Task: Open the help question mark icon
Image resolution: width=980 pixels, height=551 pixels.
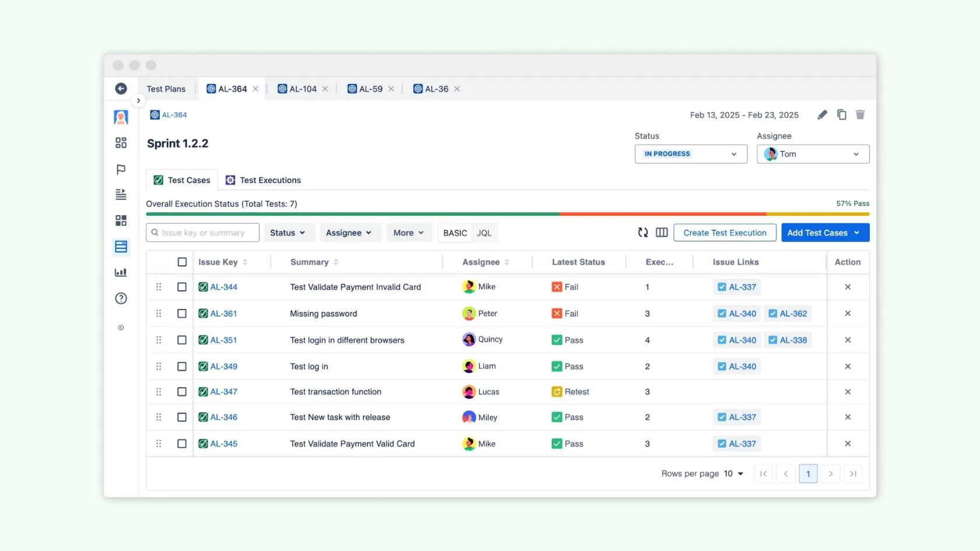Action: [x=121, y=299]
